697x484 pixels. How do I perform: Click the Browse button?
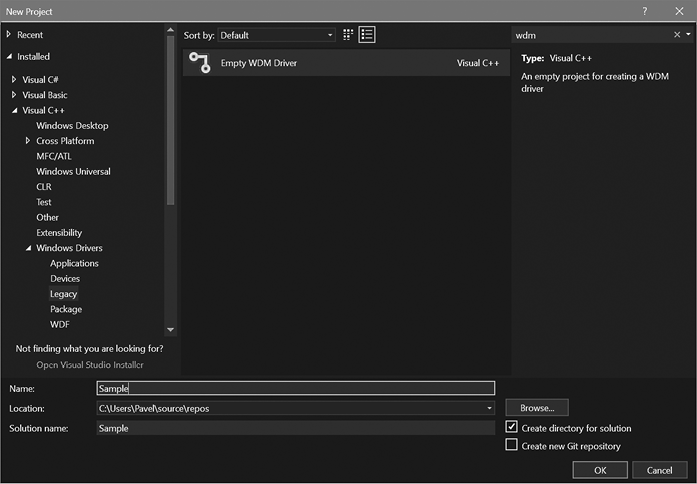[x=537, y=408]
